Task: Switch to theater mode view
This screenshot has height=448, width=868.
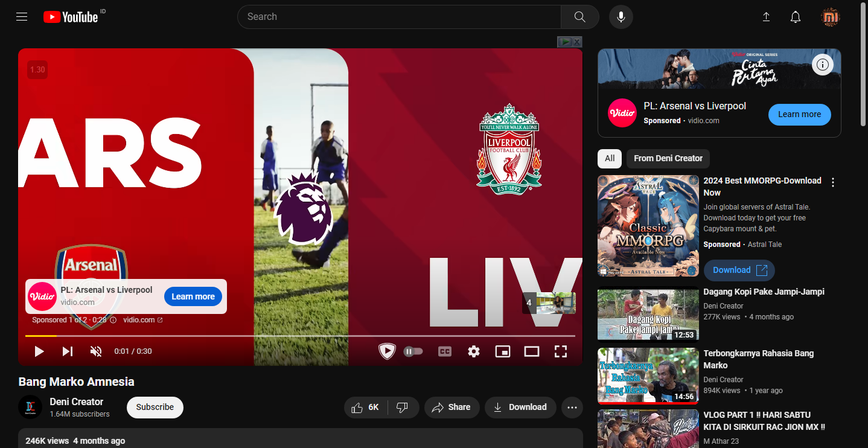Action: [x=531, y=351]
